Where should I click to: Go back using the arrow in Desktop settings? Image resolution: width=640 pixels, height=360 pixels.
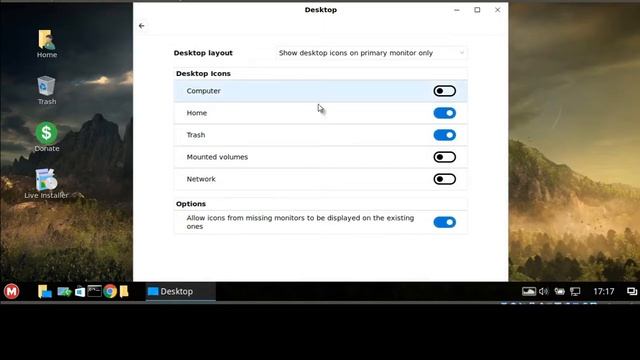[142, 26]
